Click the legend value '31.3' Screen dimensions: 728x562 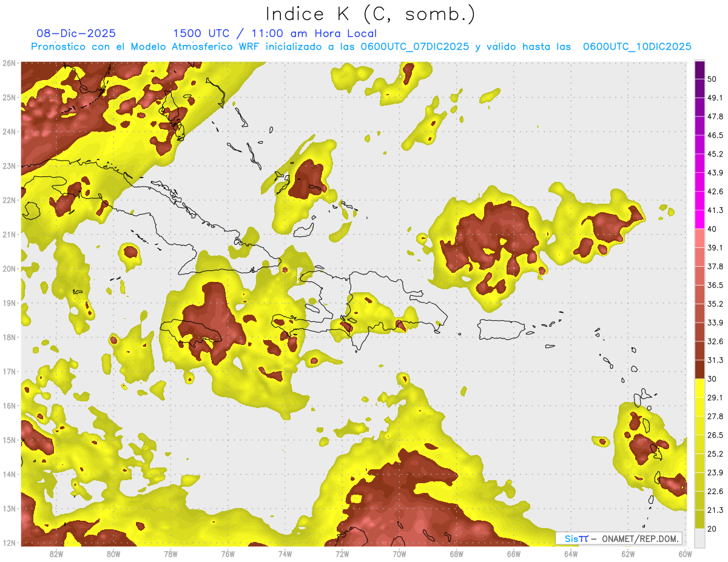715,360
